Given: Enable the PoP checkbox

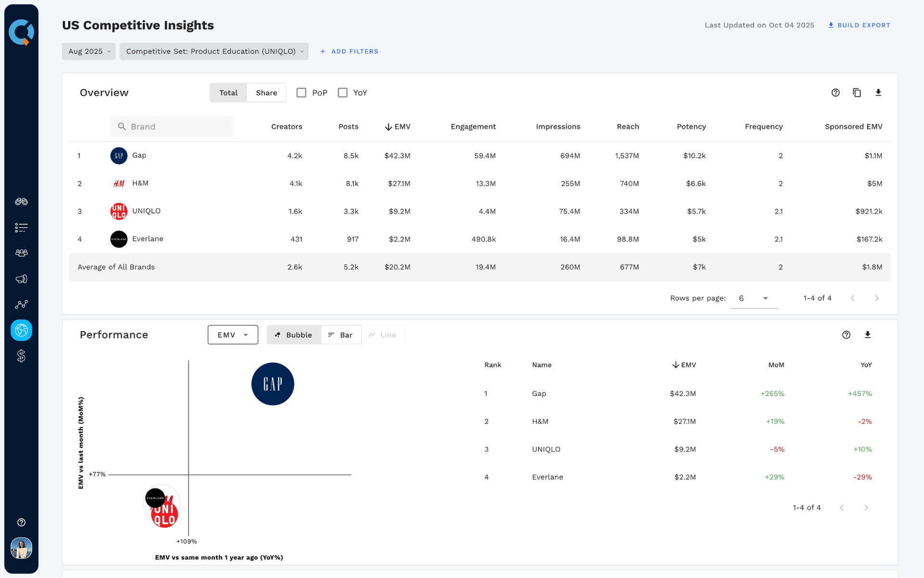Looking at the screenshot, I should tap(301, 92).
